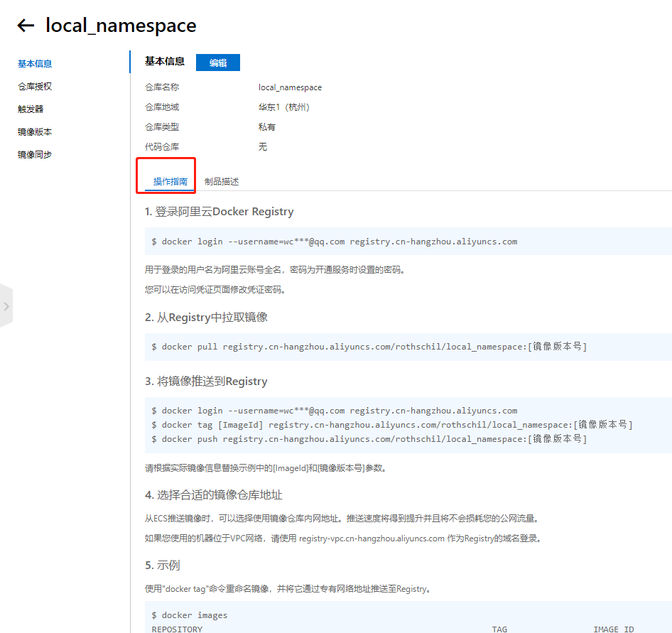Click the TAG column header

pyautogui.click(x=499, y=629)
